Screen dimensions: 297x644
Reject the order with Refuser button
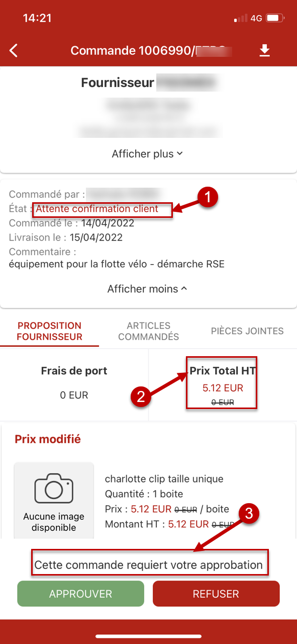pyautogui.click(x=216, y=594)
